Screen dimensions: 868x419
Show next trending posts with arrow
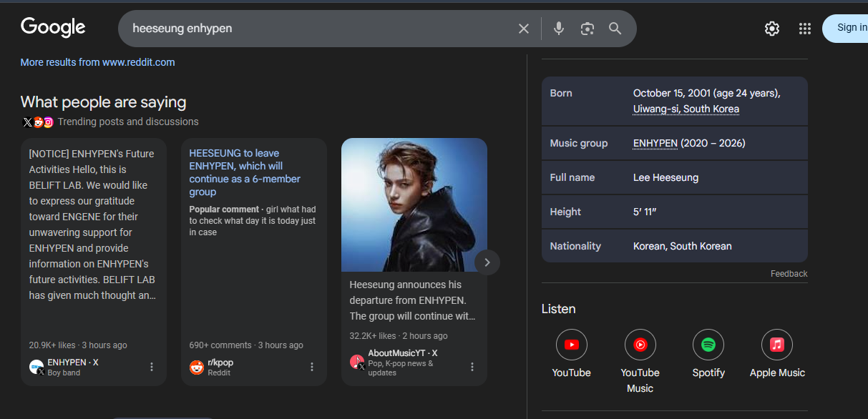487,262
